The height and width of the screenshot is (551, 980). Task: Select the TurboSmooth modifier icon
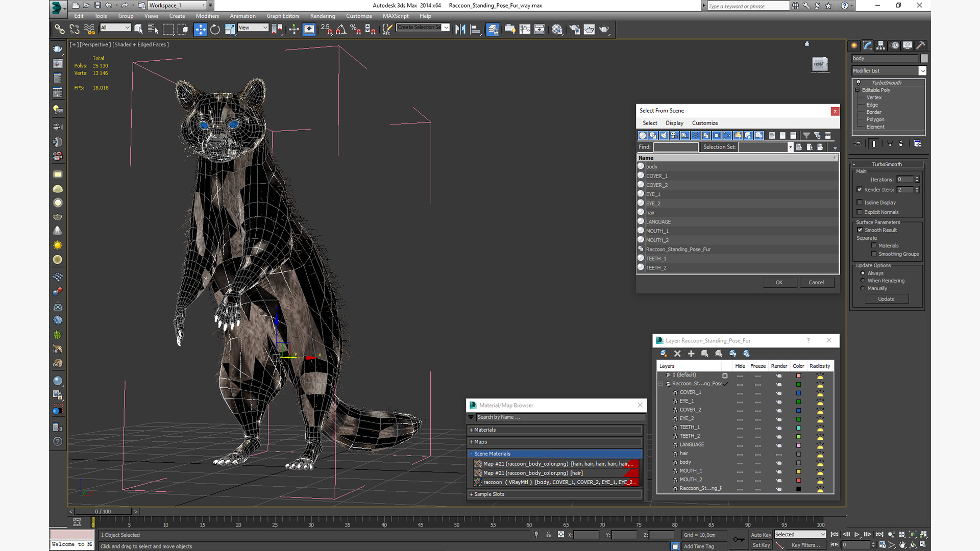(858, 82)
